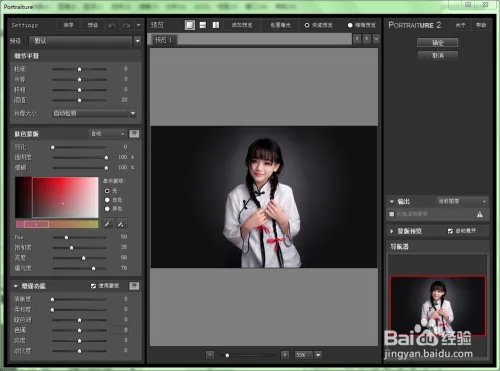
Task: Click warning triangle icon in output panel
Action: click(x=480, y=214)
